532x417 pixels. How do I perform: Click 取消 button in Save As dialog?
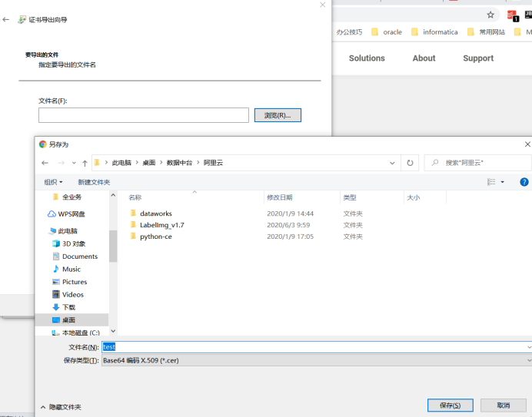[x=504, y=405]
